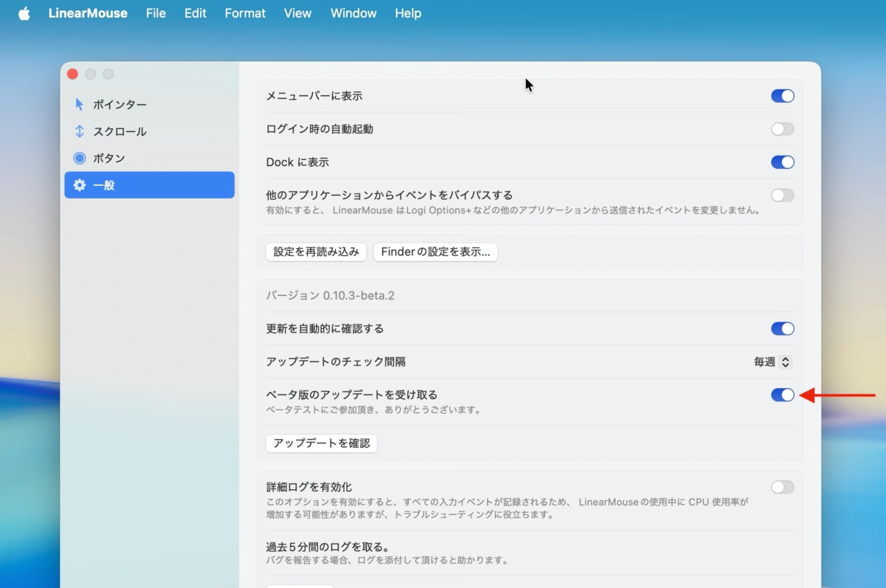Image resolution: width=886 pixels, height=588 pixels.
Task: Disable automatic update checking
Action: point(782,329)
